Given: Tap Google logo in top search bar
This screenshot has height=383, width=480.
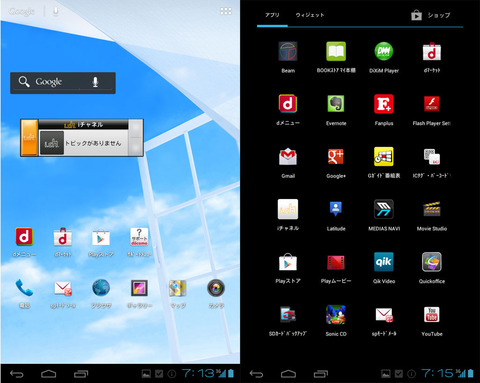Looking at the screenshot, I should click(22, 12).
